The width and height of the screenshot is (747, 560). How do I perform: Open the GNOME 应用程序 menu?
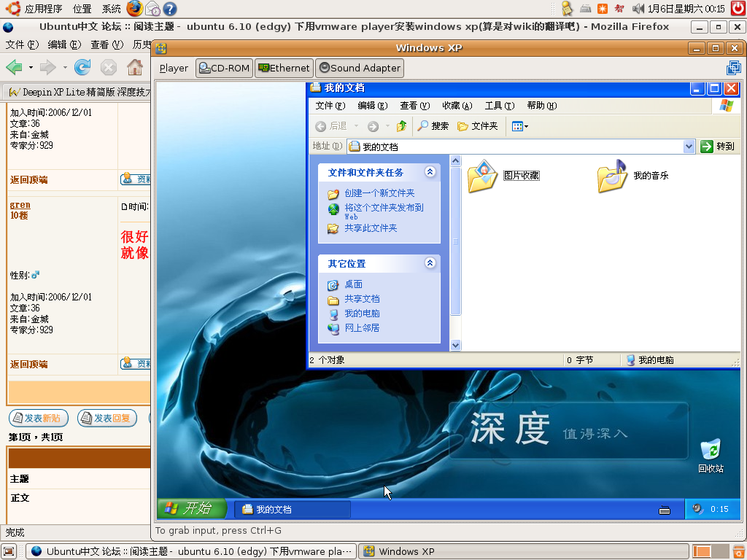pos(34,9)
